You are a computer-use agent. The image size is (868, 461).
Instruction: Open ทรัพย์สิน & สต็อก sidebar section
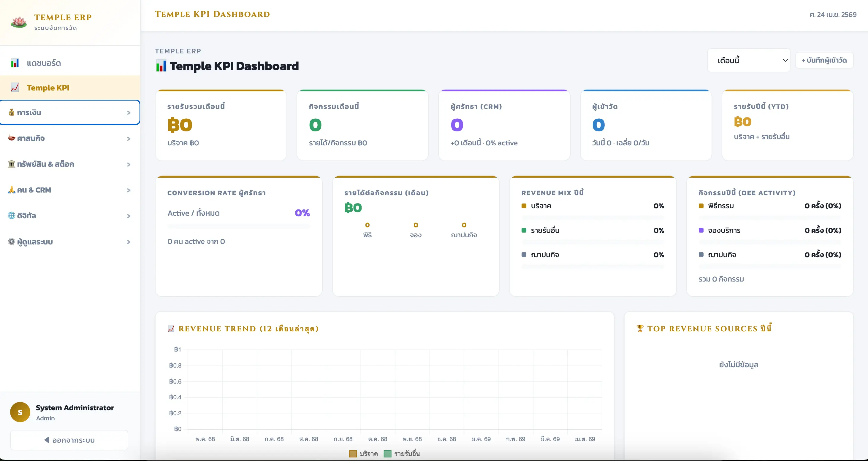tap(70, 164)
